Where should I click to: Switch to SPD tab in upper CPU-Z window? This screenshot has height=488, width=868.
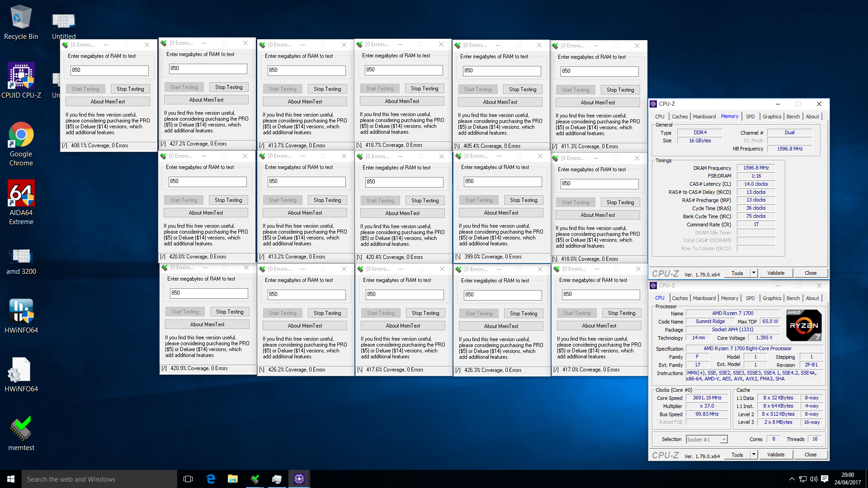click(x=750, y=117)
